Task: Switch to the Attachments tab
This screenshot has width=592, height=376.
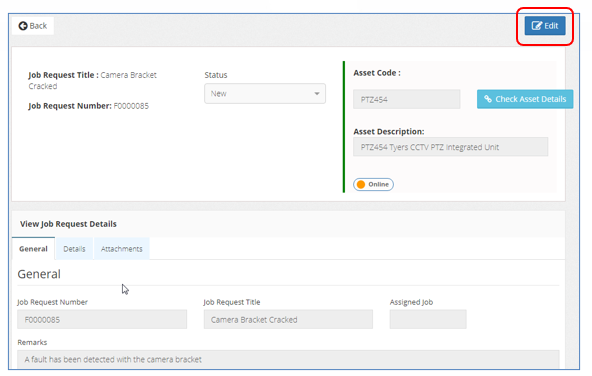Action: [x=122, y=249]
